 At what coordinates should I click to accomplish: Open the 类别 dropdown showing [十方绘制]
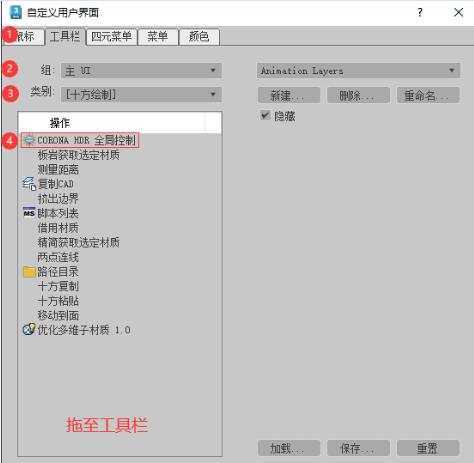[141, 95]
